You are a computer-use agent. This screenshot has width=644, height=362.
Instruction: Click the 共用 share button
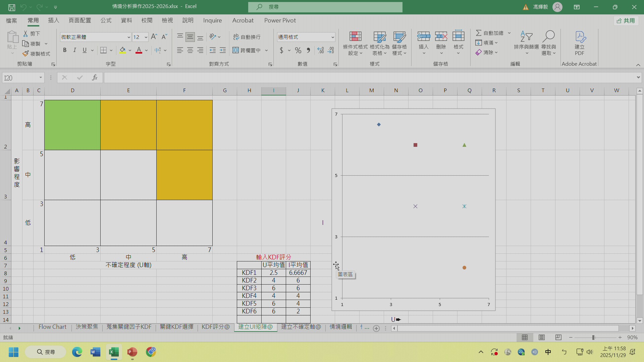tap(626, 21)
